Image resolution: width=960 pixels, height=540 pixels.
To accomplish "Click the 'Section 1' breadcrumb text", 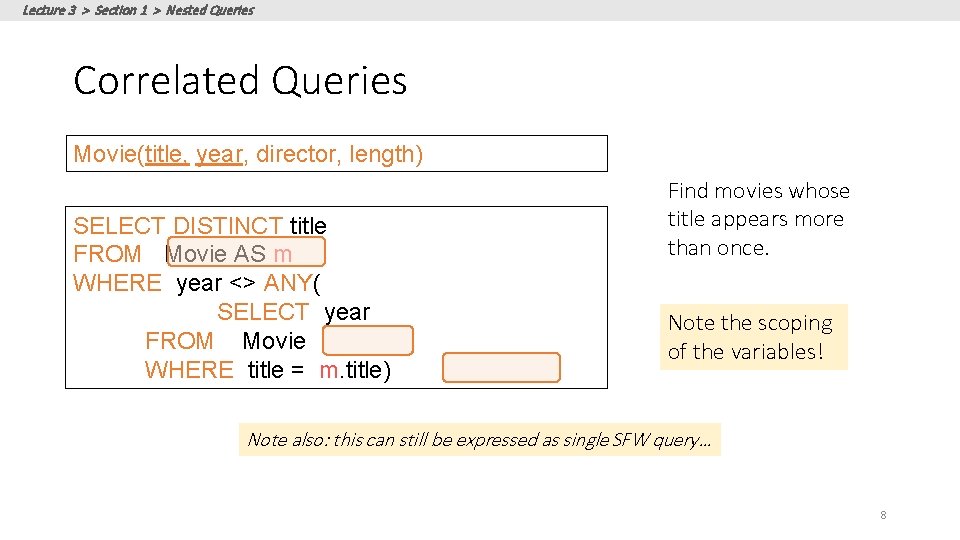I will (121, 10).
